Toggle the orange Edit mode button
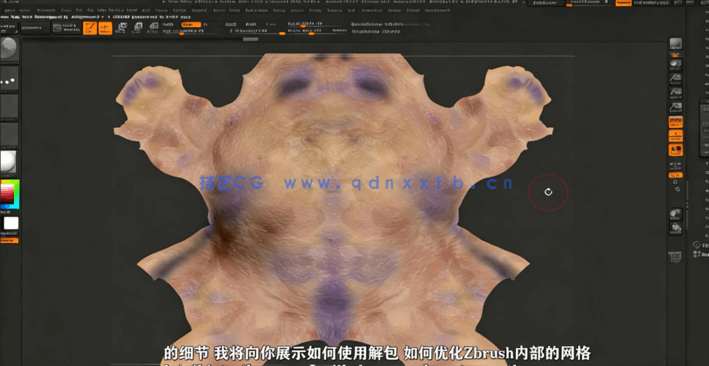 (x=90, y=28)
